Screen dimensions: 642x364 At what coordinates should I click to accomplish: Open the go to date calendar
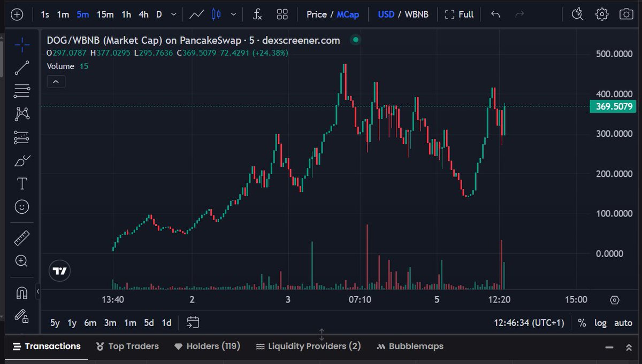click(x=193, y=322)
